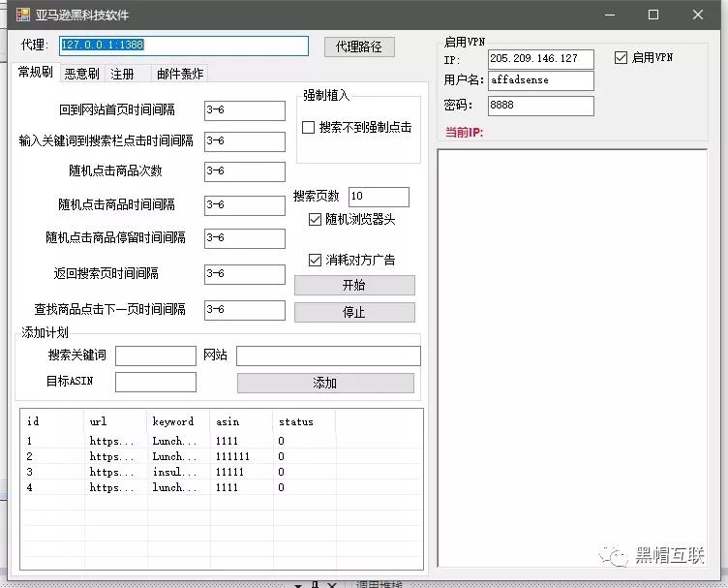728x588 pixels.
Task: Click the status column header
Action: coord(304,421)
